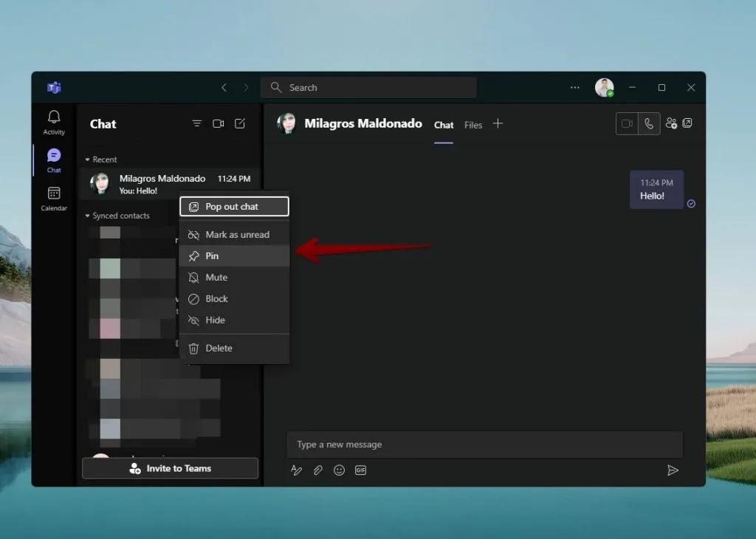Add a new tab with the plus icon

[498, 124]
